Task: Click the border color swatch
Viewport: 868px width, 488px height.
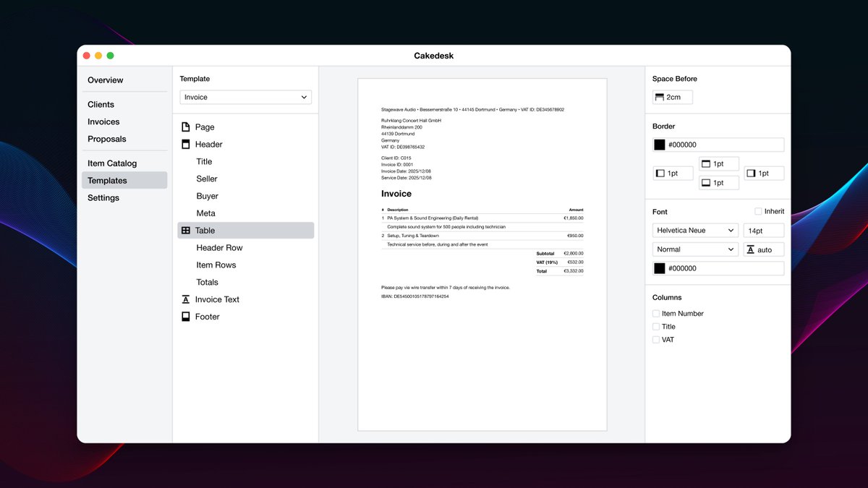Action: [x=659, y=145]
